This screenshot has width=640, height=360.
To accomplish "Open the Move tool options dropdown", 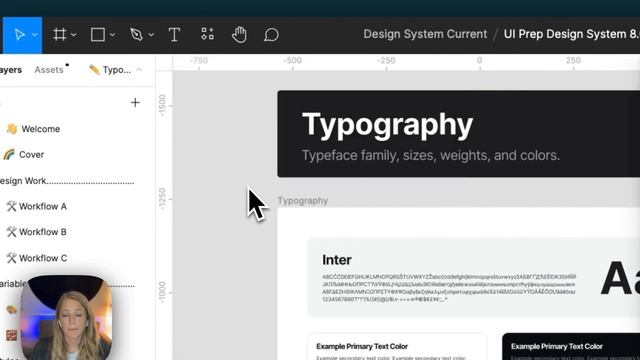I will pyautogui.click(x=35, y=35).
